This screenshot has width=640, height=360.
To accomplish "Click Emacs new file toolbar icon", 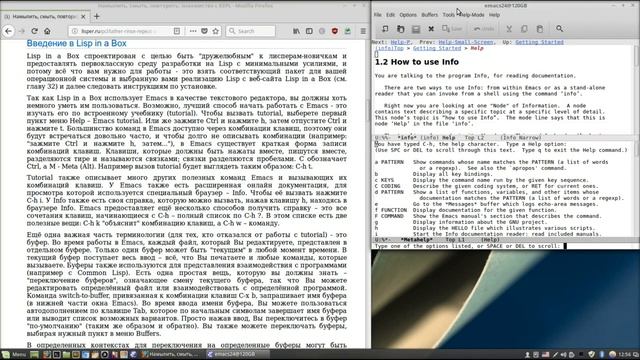I will [x=385, y=29].
